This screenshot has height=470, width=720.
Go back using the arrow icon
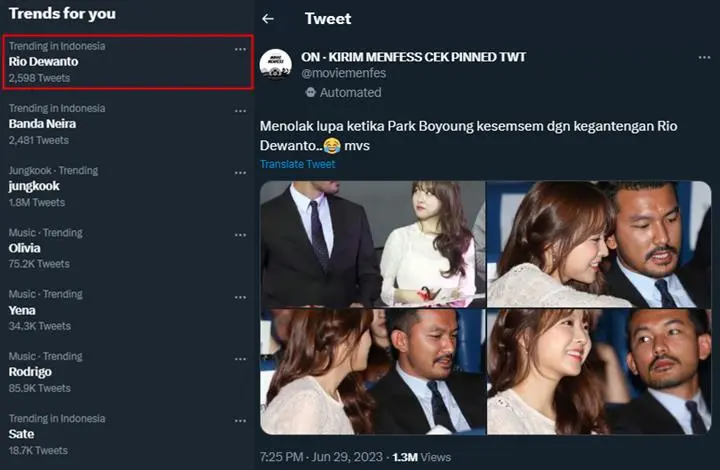[x=268, y=19]
